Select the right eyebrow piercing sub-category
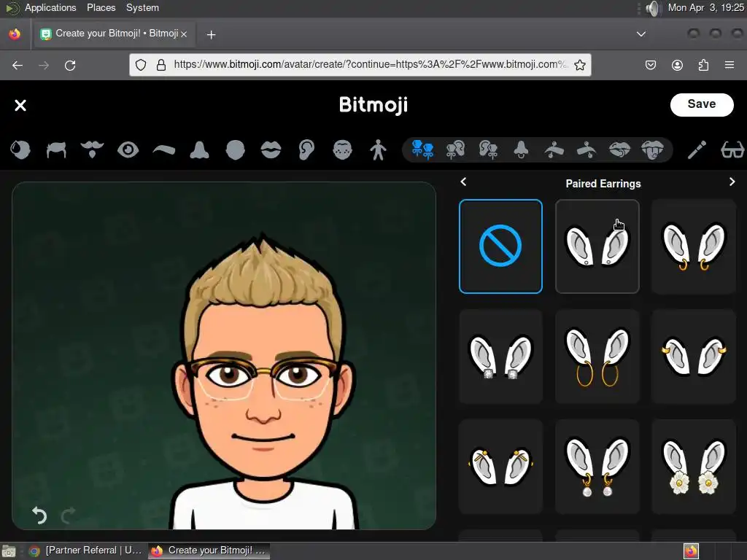This screenshot has height=560, width=747. tap(587, 150)
